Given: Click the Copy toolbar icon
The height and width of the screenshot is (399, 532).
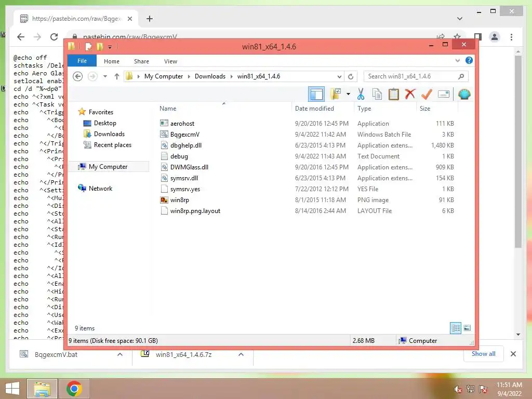Looking at the screenshot, I should [377, 94].
